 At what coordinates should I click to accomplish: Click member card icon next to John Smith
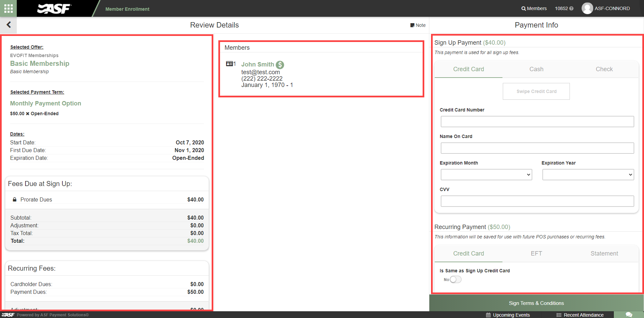pyautogui.click(x=230, y=64)
